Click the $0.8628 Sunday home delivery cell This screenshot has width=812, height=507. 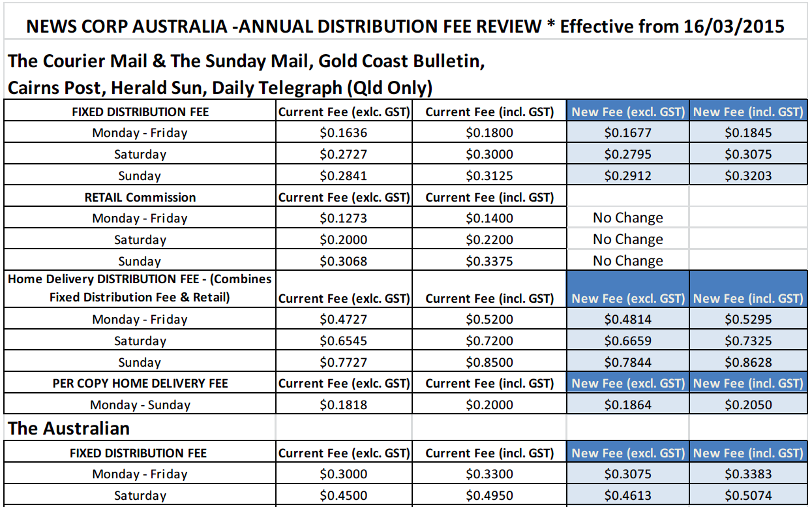tap(747, 362)
